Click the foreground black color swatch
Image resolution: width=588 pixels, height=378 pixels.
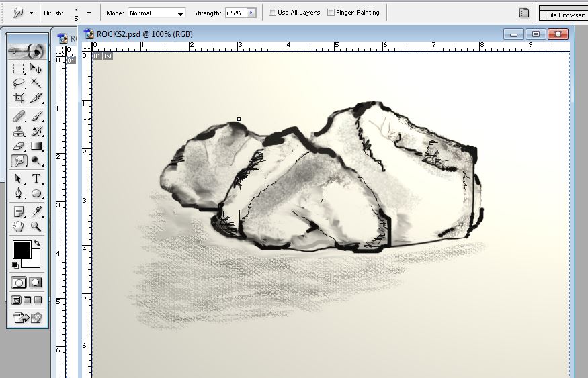click(x=21, y=250)
